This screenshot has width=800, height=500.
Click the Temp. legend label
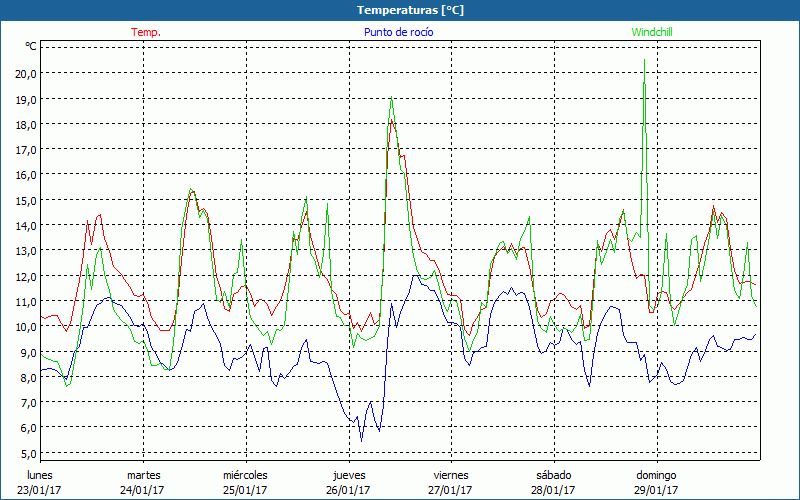(146, 32)
